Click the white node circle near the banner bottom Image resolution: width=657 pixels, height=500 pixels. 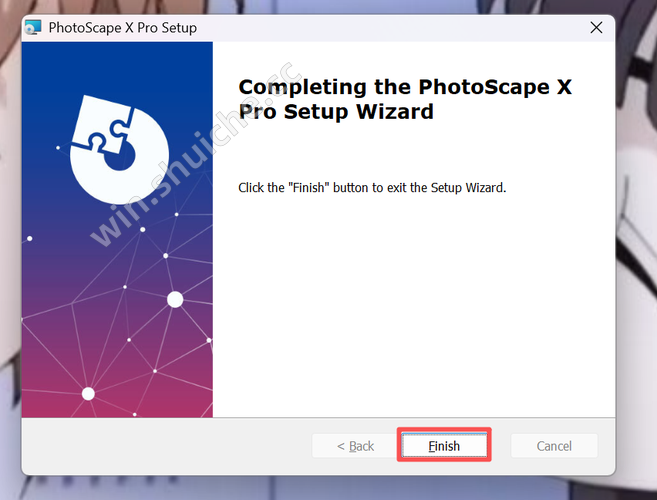[x=88, y=393]
